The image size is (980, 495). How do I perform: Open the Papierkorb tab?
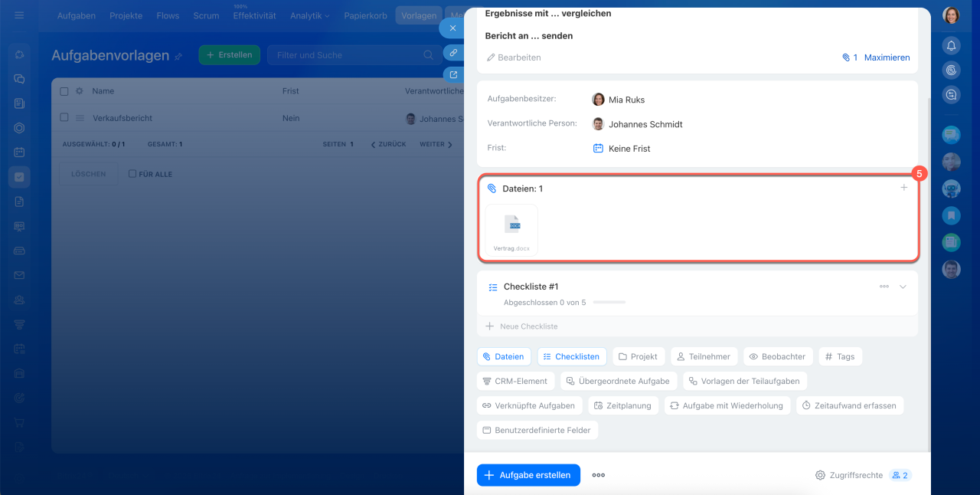(365, 15)
